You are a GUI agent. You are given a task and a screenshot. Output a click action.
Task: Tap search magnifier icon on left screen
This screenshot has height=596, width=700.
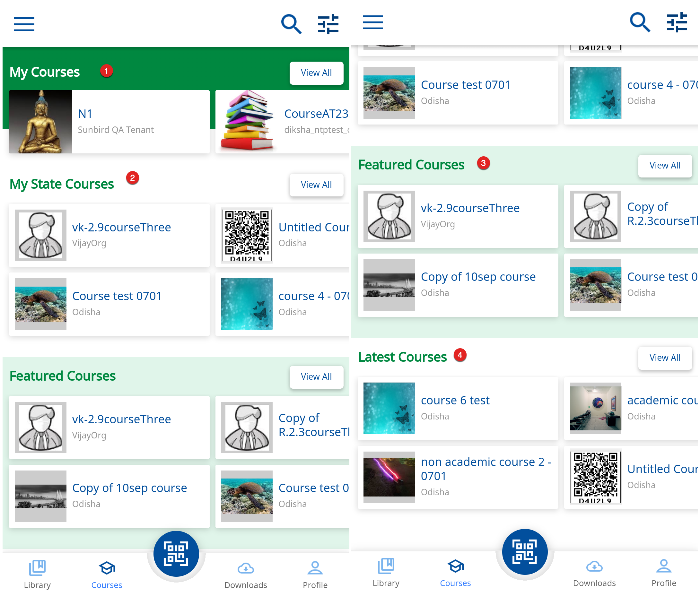[291, 24]
